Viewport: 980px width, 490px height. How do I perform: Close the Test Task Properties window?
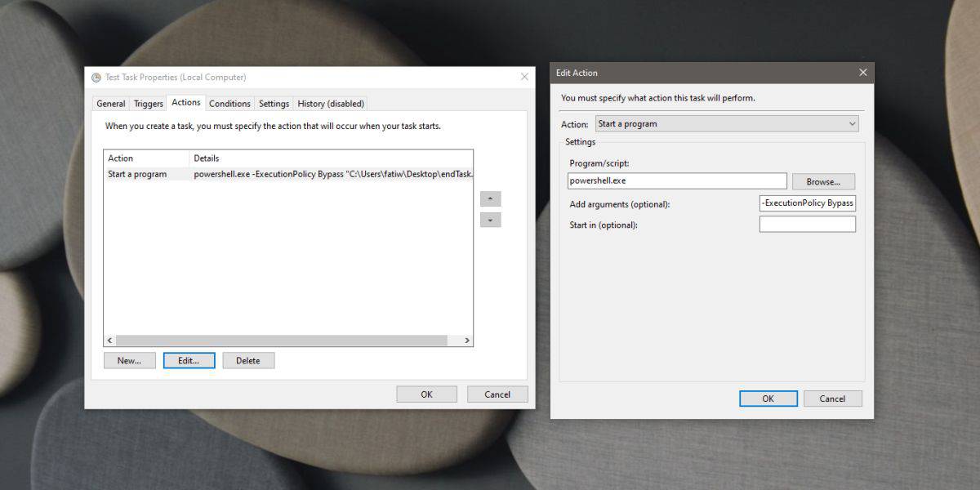coord(524,77)
